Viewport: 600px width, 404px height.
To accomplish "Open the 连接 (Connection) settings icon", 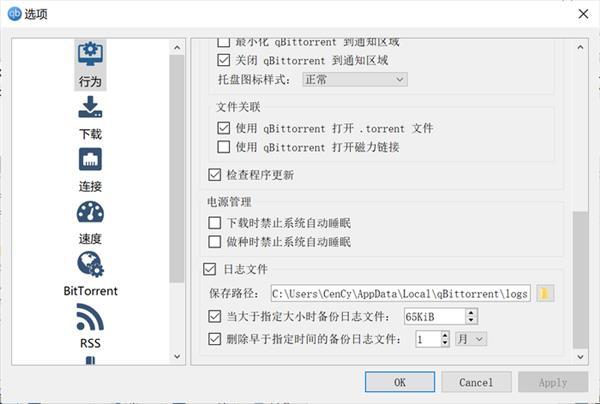I will [90, 159].
